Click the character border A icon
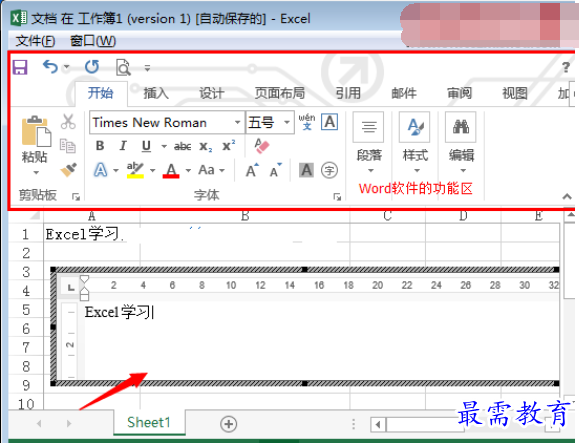Image resolution: width=579 pixels, height=445 pixels. click(x=329, y=122)
